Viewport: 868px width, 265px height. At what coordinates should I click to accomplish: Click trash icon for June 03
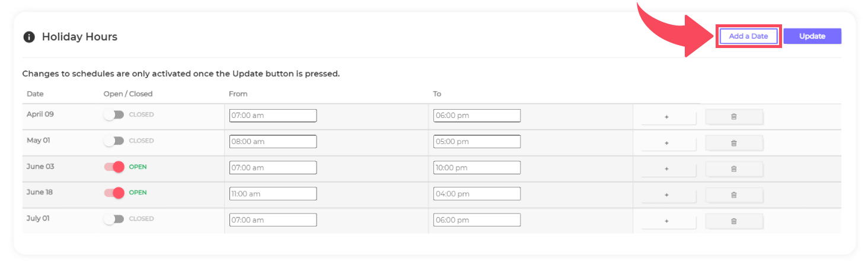tap(733, 169)
